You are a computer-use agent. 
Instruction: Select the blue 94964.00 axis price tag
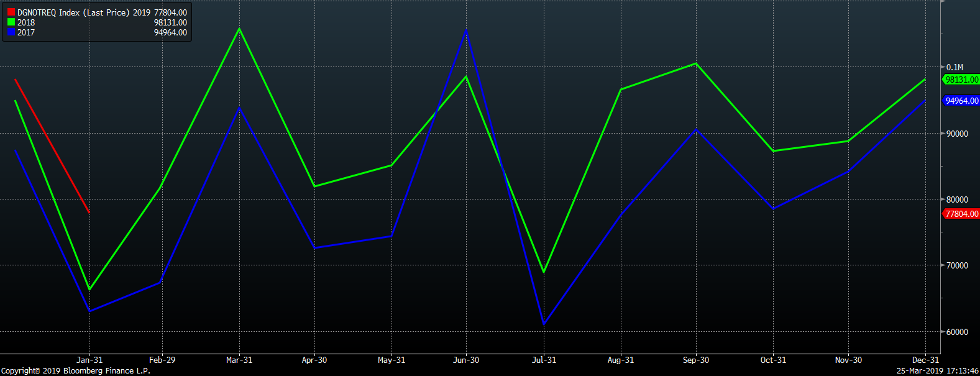click(x=961, y=101)
